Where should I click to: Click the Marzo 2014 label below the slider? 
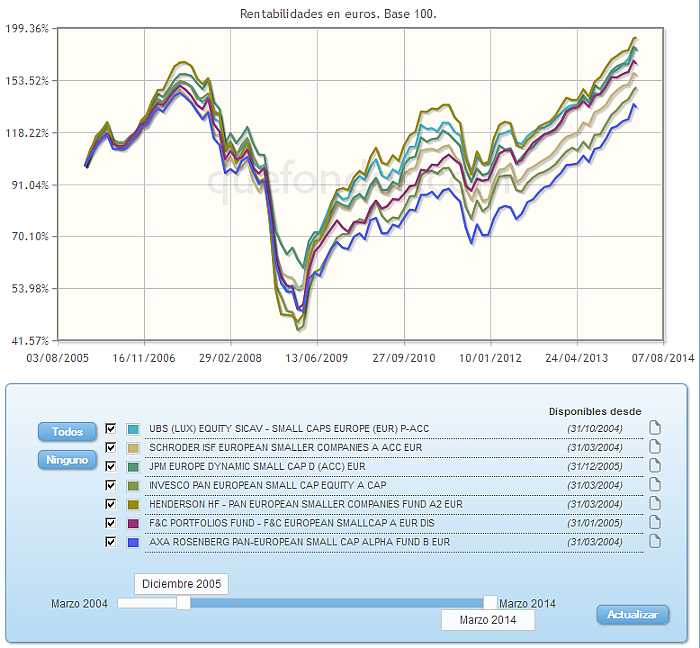point(488,620)
